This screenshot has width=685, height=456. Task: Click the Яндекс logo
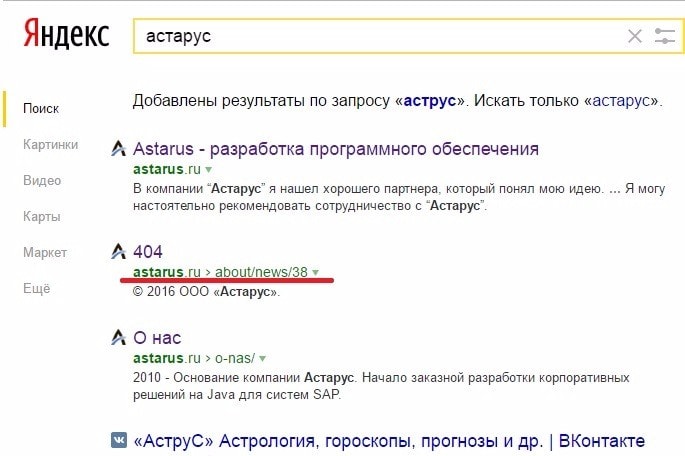coord(66,34)
